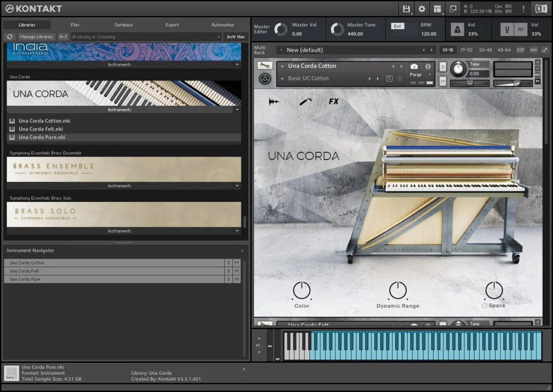Toggle the Instr Nav button
Screen dimensions: 553x392
coord(235,37)
